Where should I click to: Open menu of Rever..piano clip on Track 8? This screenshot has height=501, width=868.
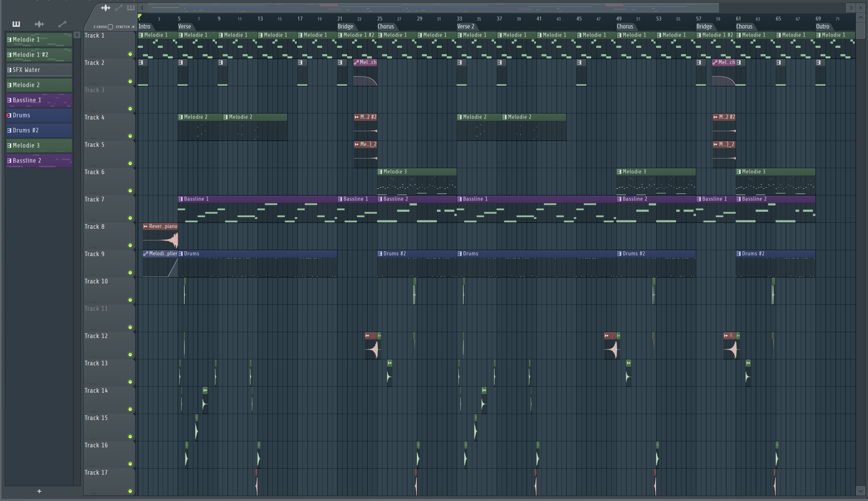click(x=145, y=226)
